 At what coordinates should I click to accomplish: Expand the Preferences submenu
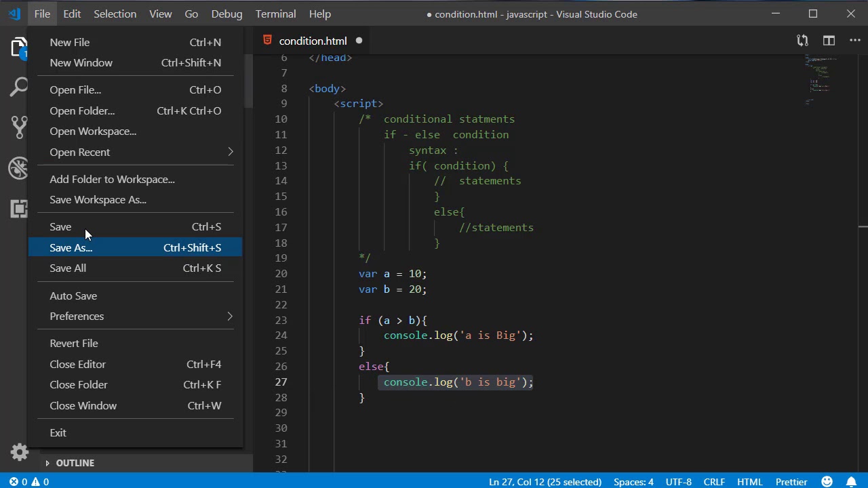click(x=135, y=316)
